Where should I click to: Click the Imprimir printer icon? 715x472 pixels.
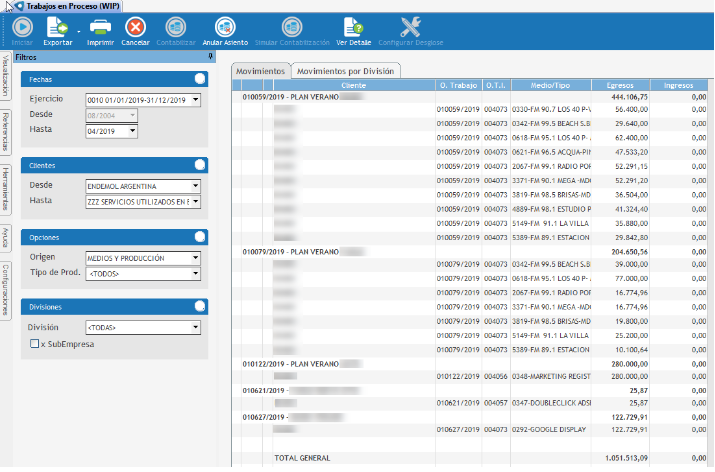(100, 28)
